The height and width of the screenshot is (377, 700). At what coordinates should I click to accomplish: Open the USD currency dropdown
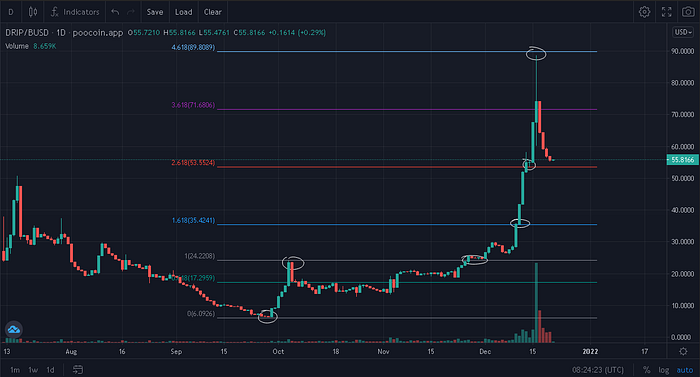click(x=683, y=32)
